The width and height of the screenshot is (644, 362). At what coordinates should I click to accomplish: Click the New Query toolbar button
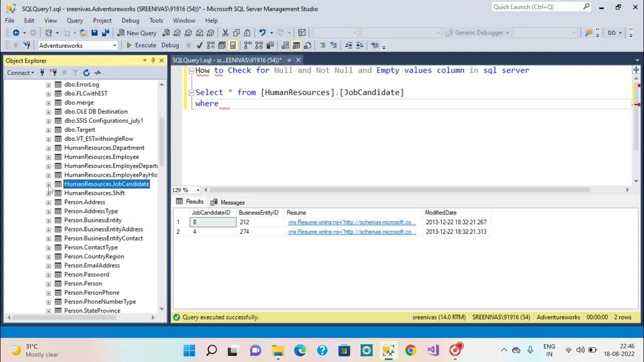(x=137, y=33)
